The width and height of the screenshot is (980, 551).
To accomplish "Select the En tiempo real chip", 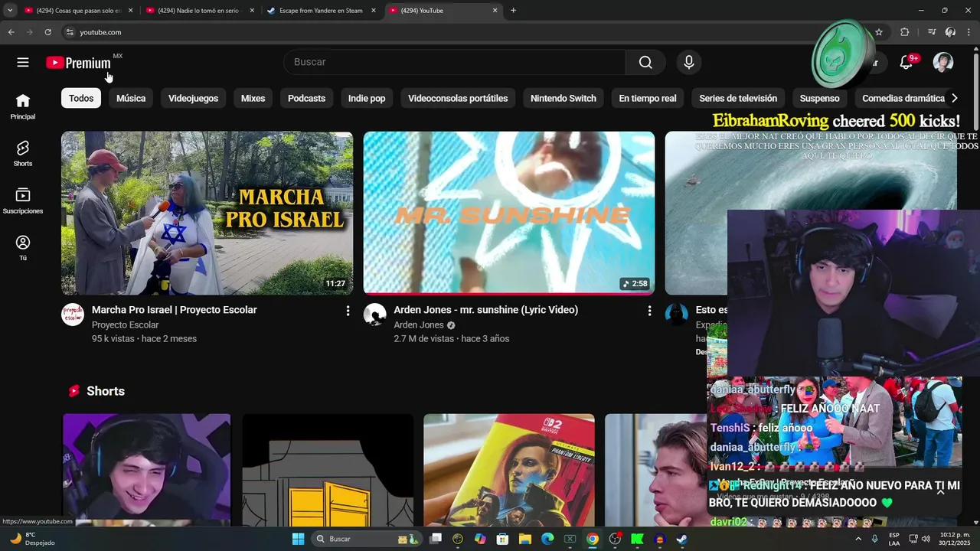I will (x=648, y=98).
